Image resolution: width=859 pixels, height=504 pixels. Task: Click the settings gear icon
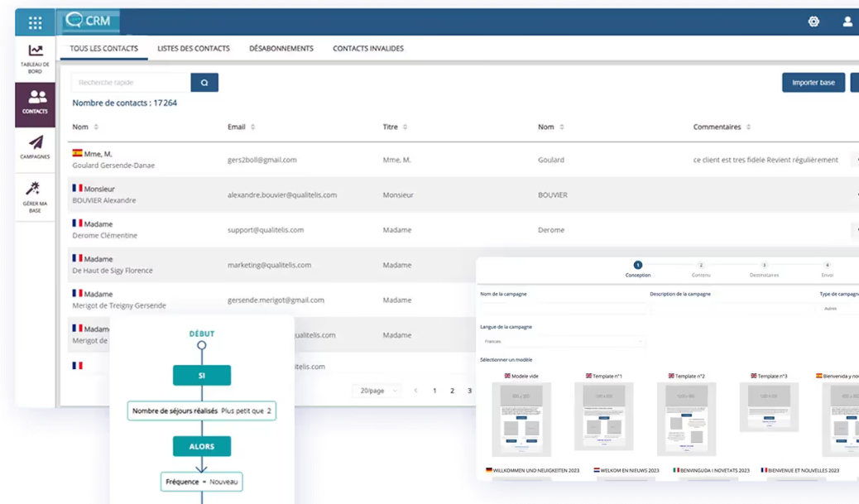point(813,22)
